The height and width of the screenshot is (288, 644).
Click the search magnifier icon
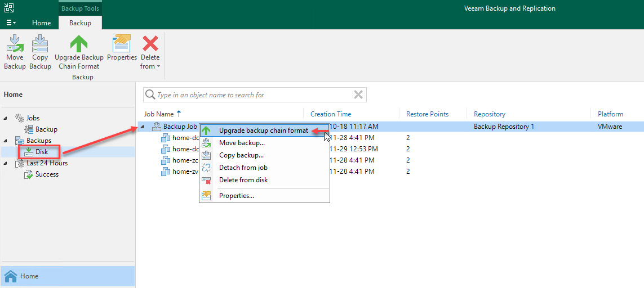click(150, 94)
